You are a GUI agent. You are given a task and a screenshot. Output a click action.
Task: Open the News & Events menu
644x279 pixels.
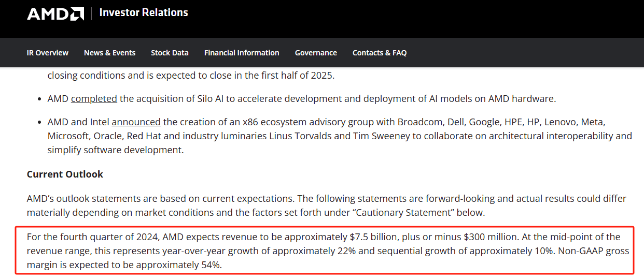109,53
